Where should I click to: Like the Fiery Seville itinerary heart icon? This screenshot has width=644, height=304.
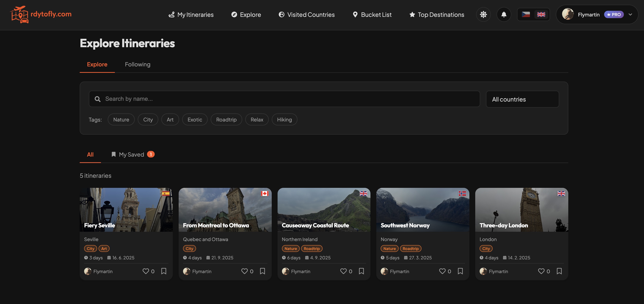pyautogui.click(x=146, y=271)
